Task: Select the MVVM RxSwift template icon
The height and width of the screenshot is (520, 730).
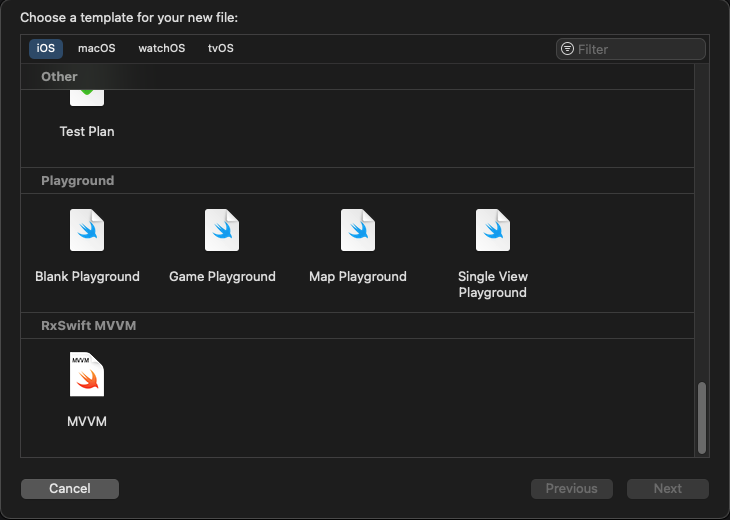Action: click(x=87, y=374)
